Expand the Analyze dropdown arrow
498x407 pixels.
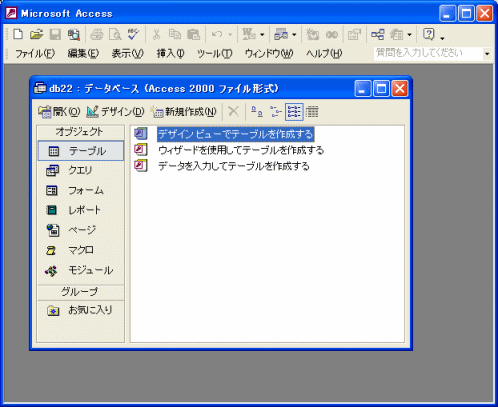[294, 34]
